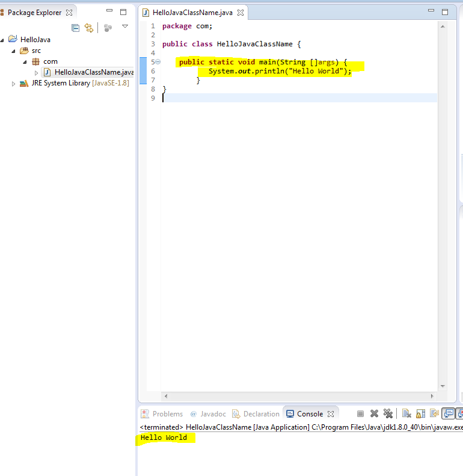
Task: Select JRE System Library entry
Action: (80, 83)
